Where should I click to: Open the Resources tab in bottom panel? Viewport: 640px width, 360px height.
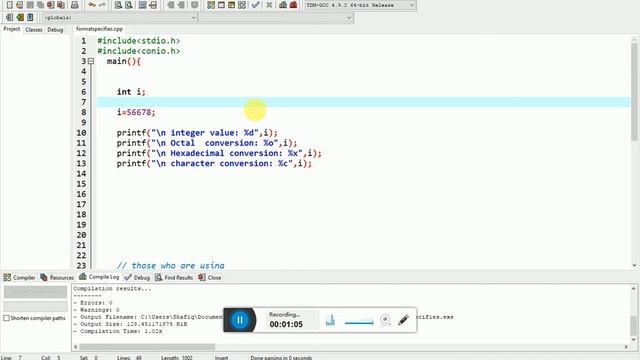pyautogui.click(x=57, y=278)
